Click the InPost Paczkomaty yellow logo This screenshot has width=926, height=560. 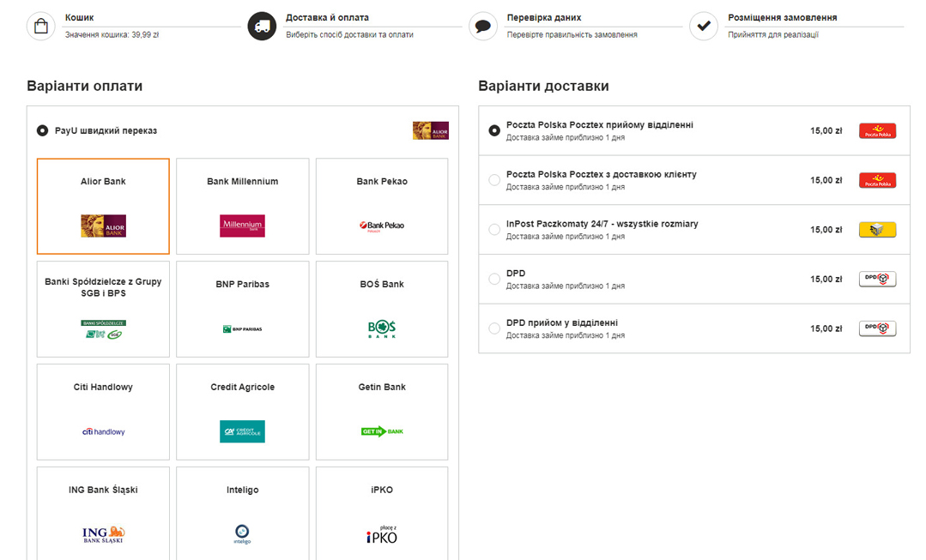877,230
